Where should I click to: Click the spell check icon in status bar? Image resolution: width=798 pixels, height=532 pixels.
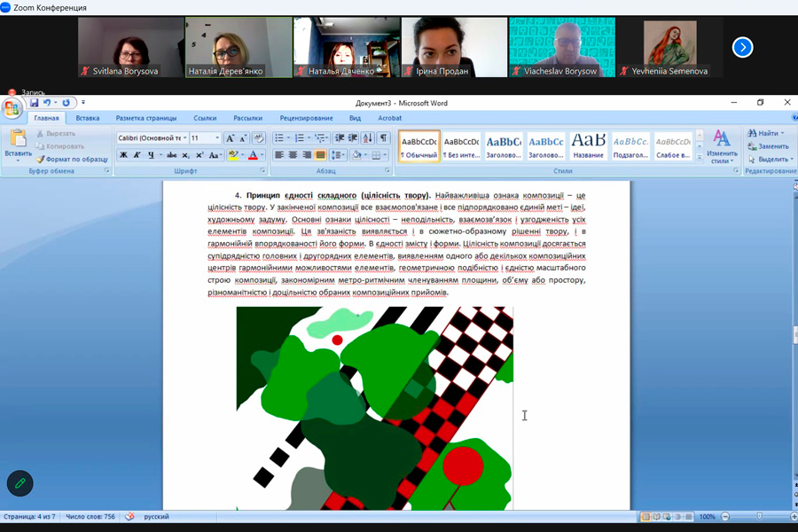[x=130, y=516]
